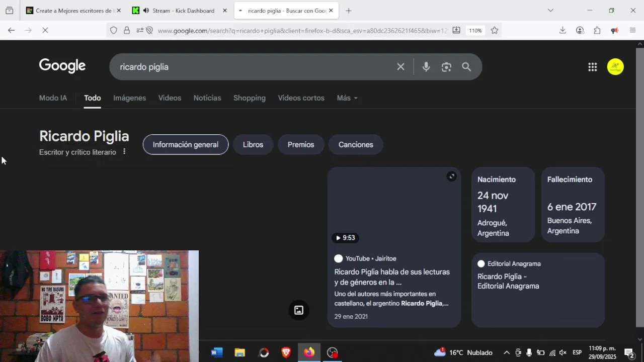Click the Canciones chip
644x362 pixels.
[356, 145]
